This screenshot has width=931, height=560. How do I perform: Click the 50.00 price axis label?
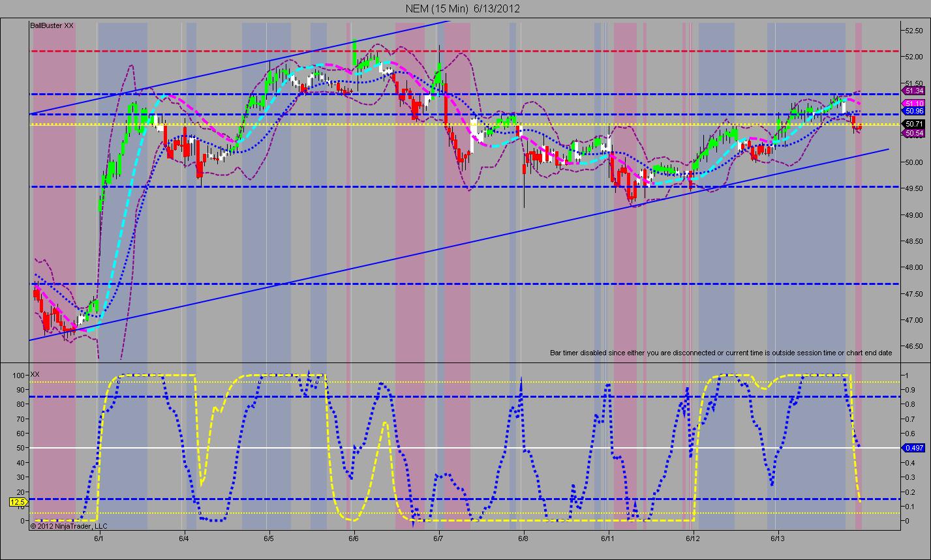[913, 162]
